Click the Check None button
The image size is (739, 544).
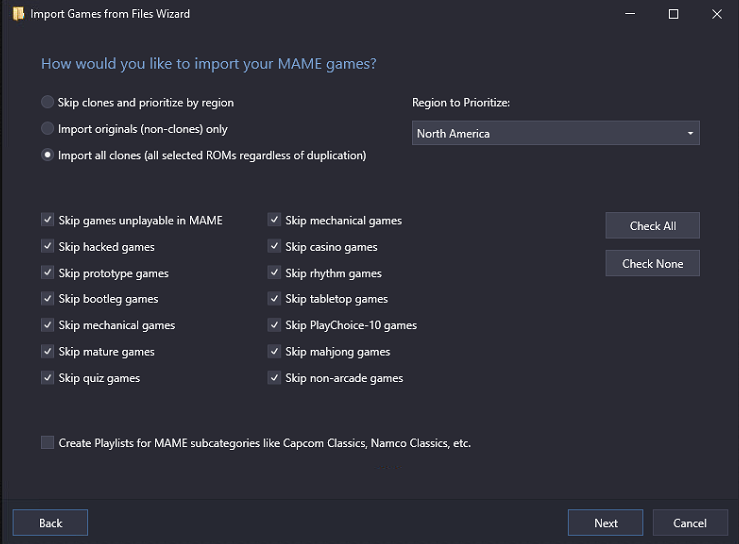pyautogui.click(x=652, y=264)
